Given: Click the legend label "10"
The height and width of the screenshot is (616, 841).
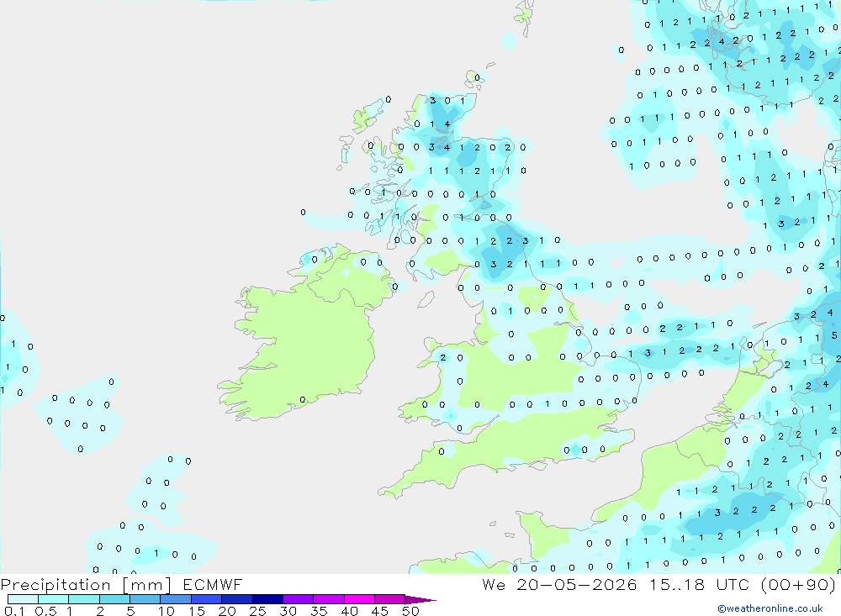Looking at the screenshot, I should tap(166, 611).
